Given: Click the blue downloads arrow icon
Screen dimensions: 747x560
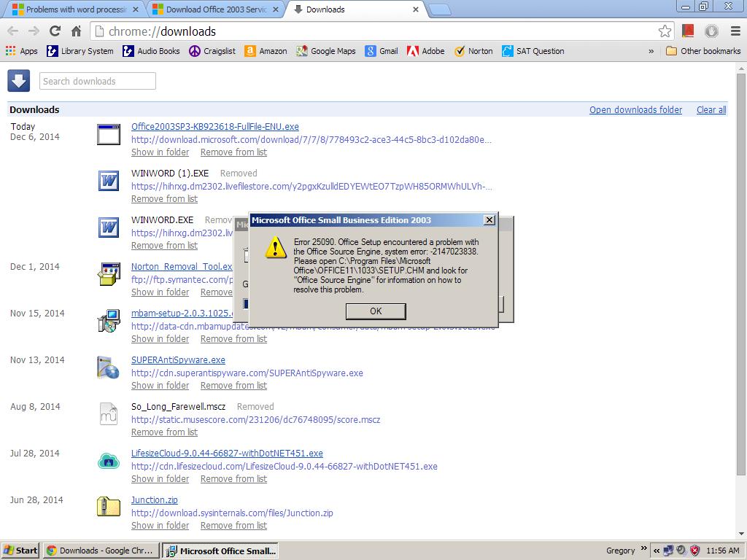Looking at the screenshot, I should [x=18, y=81].
